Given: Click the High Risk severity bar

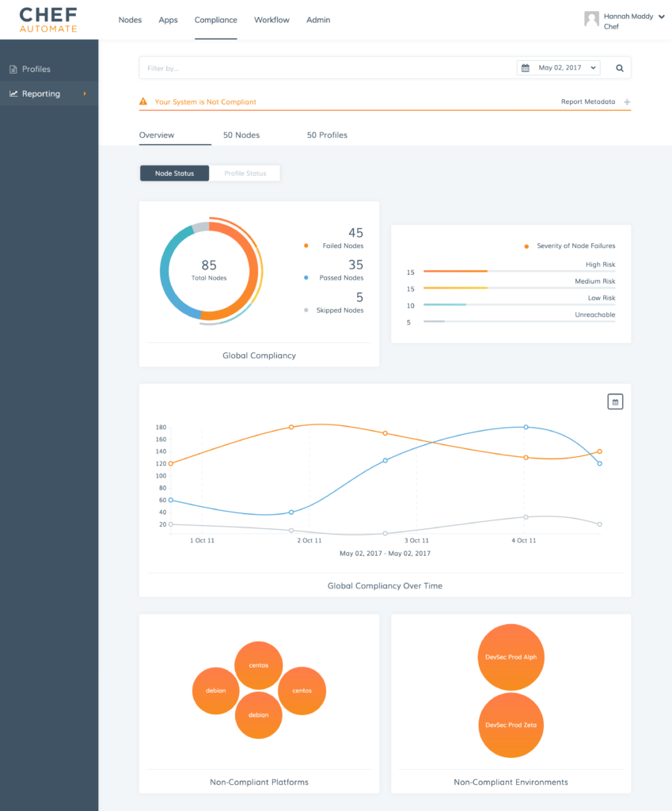Looking at the screenshot, I should [x=518, y=271].
